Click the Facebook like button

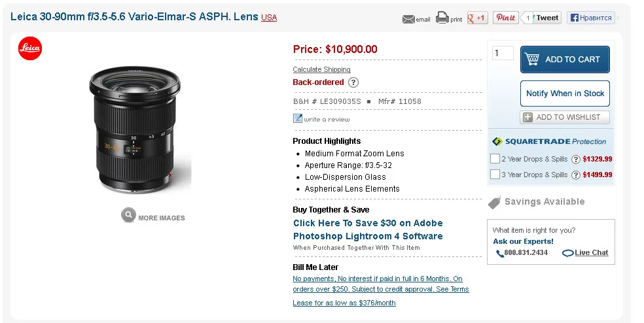tap(591, 18)
